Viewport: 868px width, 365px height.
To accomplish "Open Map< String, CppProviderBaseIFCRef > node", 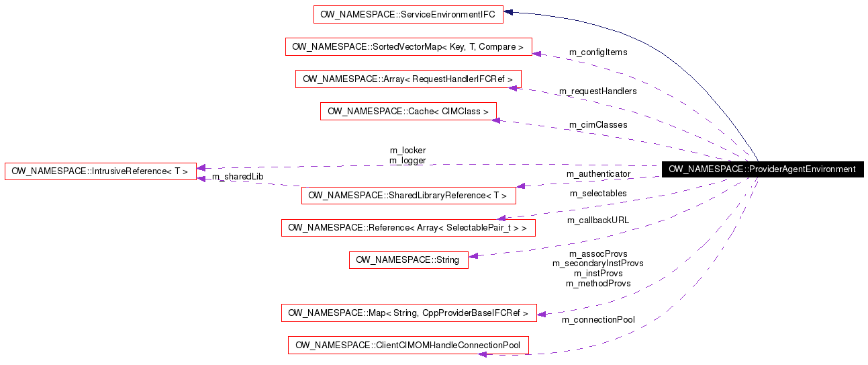I will [408, 313].
